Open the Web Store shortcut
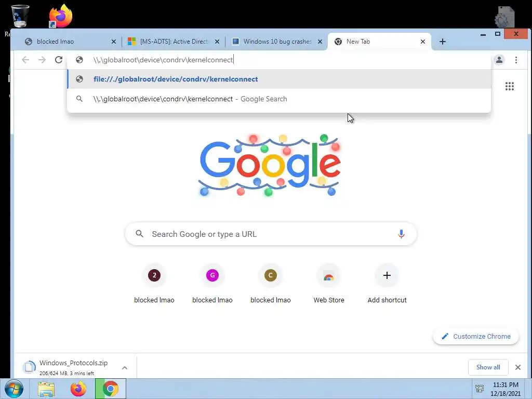The image size is (532, 399). point(329,284)
